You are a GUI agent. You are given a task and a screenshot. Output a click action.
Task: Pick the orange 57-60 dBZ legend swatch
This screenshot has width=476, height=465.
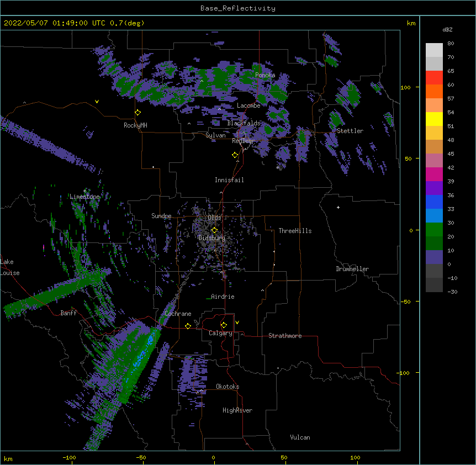click(434, 91)
